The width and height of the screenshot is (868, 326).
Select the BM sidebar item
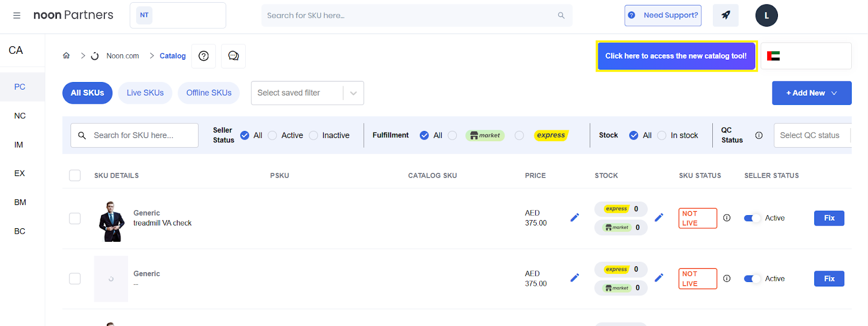click(20, 202)
